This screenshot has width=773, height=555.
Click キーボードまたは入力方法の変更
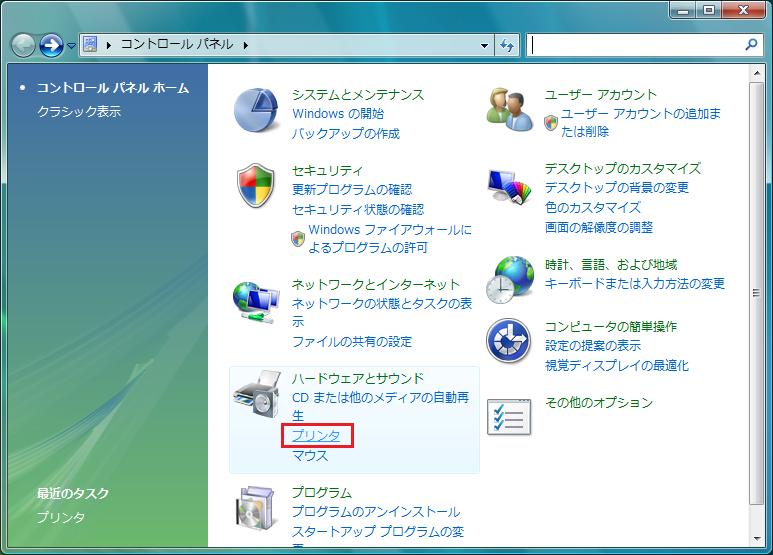click(635, 283)
